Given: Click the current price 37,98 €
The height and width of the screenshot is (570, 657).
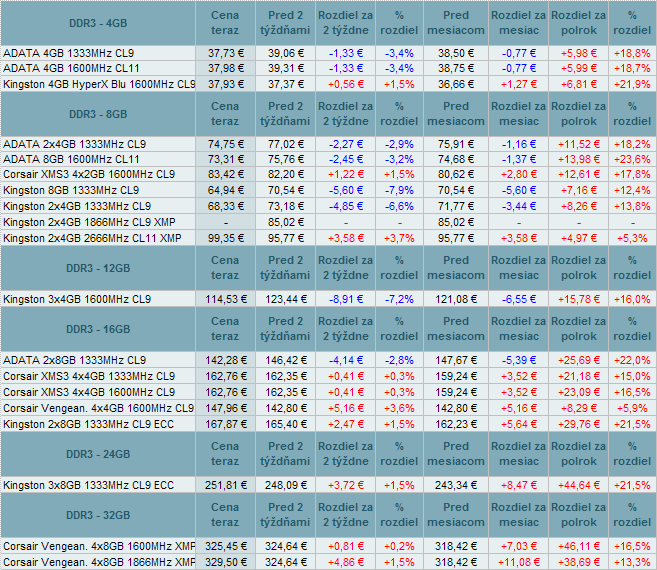Looking at the screenshot, I should tap(226, 68).
